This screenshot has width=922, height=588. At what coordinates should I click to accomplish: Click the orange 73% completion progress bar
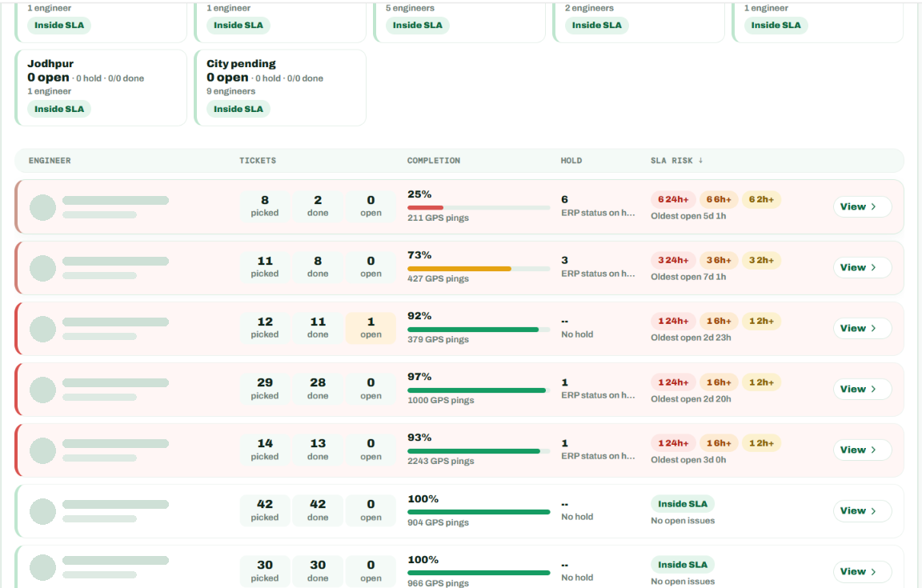pyautogui.click(x=479, y=269)
